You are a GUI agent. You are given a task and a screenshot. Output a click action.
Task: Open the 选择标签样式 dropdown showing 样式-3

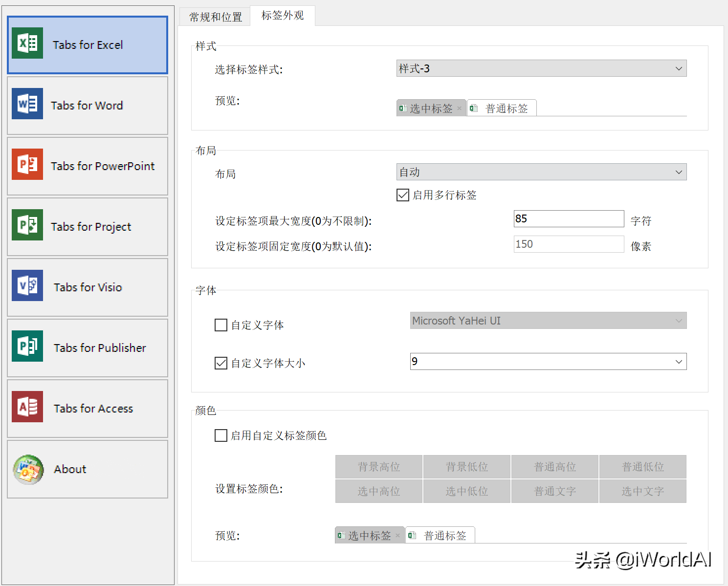tap(541, 68)
